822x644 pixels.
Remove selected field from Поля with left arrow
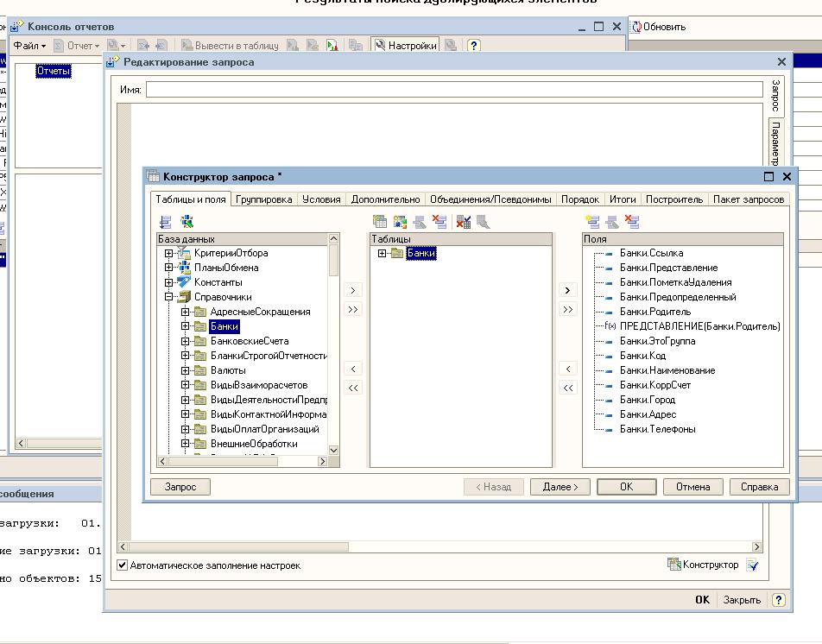(x=567, y=369)
